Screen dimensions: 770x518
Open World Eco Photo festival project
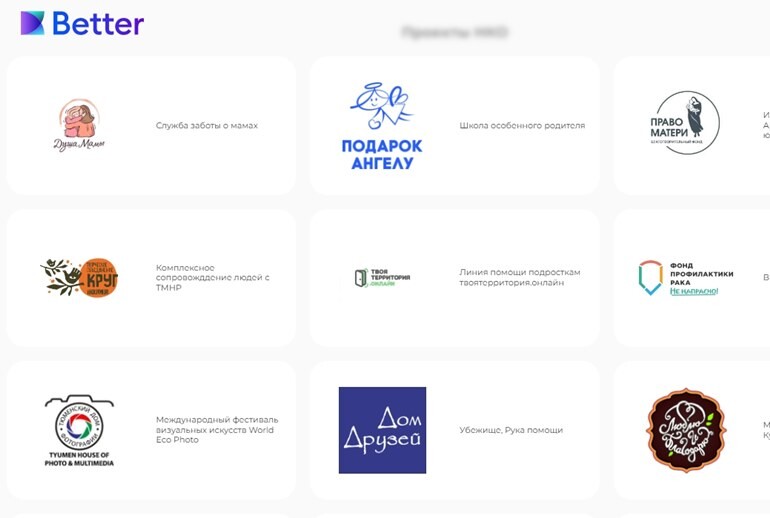point(217,430)
